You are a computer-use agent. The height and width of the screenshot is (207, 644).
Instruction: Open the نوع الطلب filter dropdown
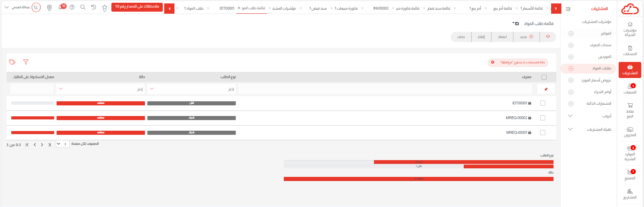coord(192,89)
